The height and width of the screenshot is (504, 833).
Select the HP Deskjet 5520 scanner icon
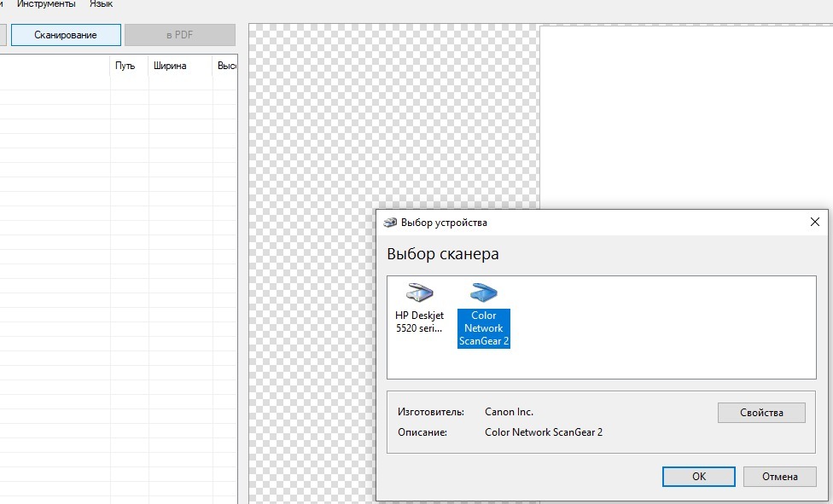pos(420,293)
